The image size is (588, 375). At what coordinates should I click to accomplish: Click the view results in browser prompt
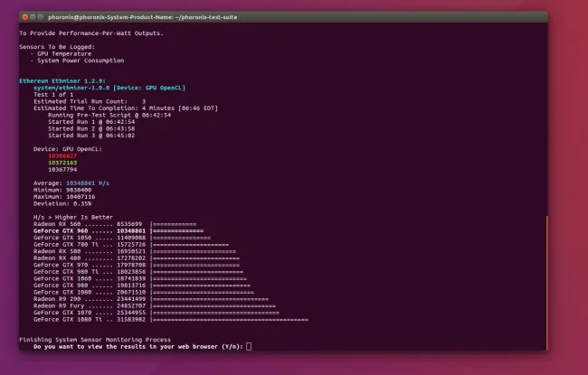[x=138, y=346]
